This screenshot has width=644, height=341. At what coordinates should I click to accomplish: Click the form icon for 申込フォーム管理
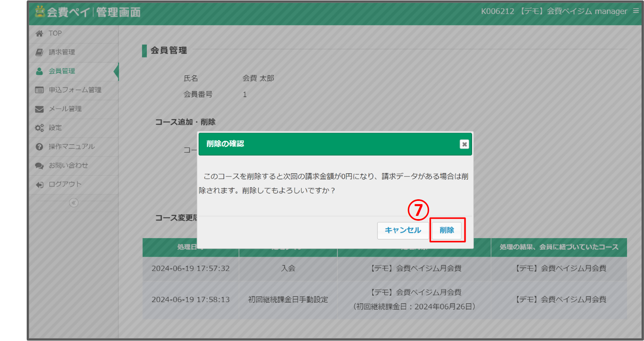pyautogui.click(x=39, y=90)
